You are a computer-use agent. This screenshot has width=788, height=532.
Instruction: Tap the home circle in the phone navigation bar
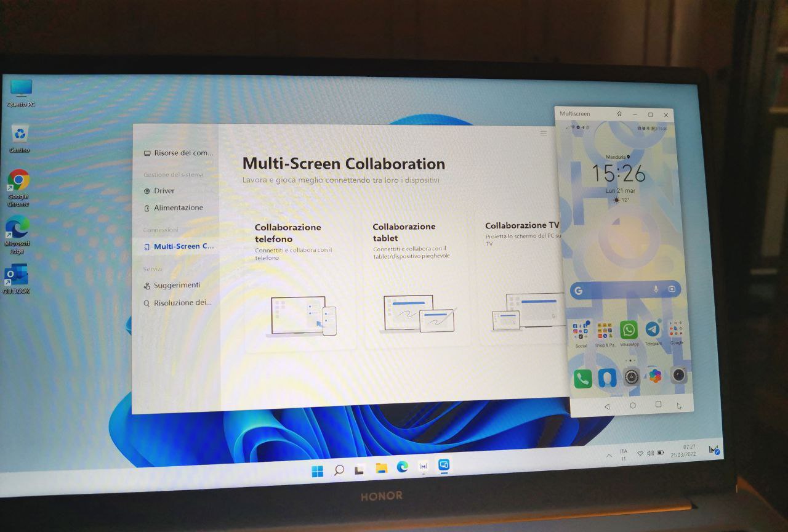click(x=632, y=406)
